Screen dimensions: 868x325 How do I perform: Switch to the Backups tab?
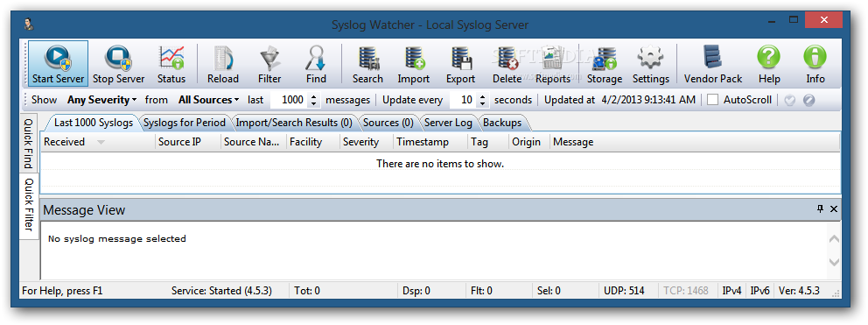(502, 123)
